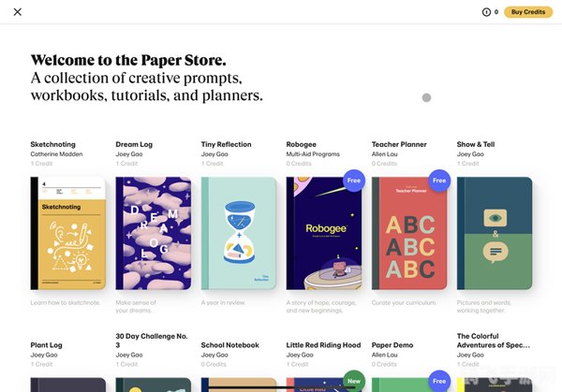Click the credits balance coin icon

486,12
